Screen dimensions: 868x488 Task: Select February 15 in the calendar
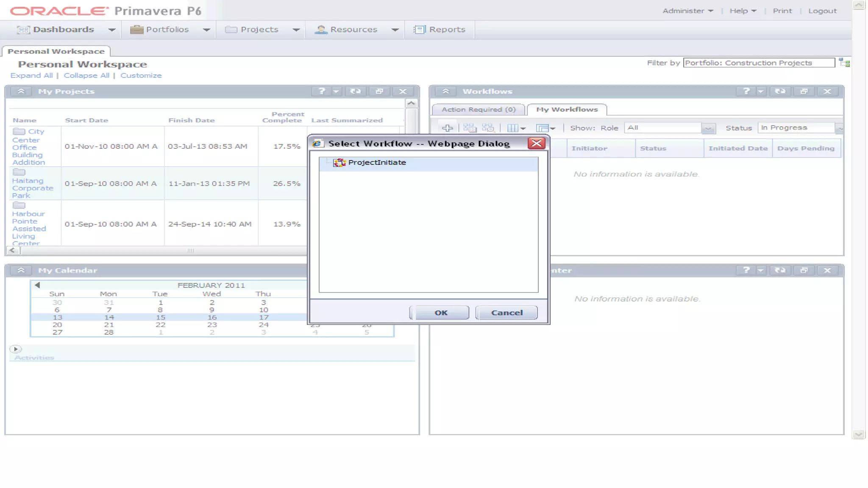(x=160, y=317)
